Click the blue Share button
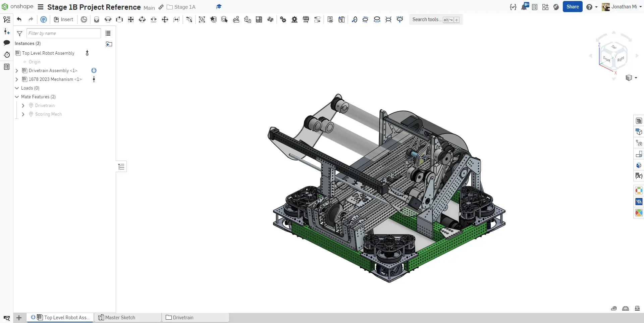 click(x=572, y=7)
